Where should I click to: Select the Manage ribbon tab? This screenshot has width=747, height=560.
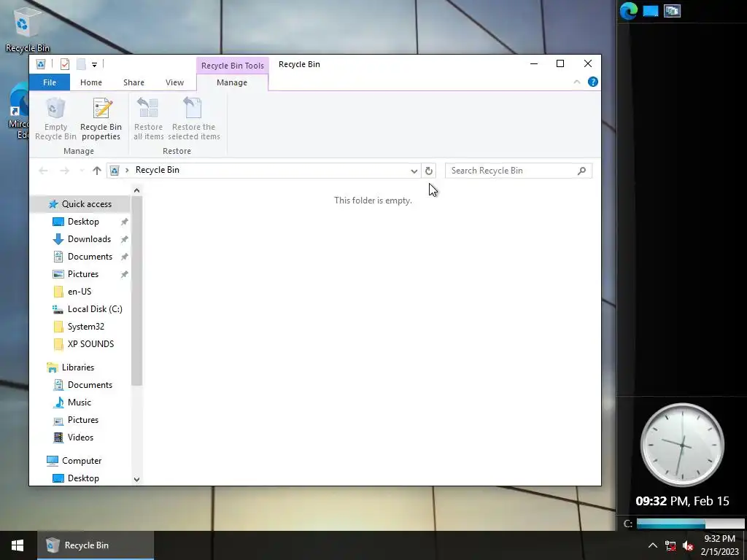click(232, 82)
